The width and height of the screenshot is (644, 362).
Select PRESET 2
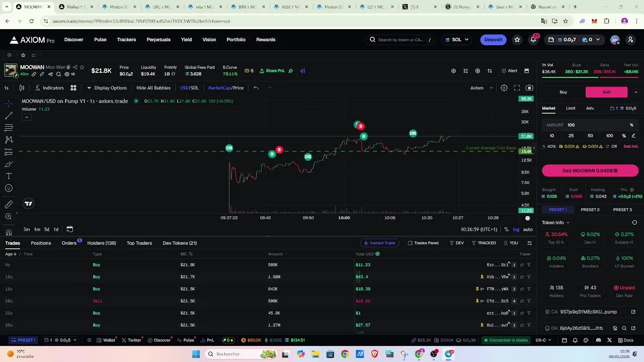coord(590,210)
